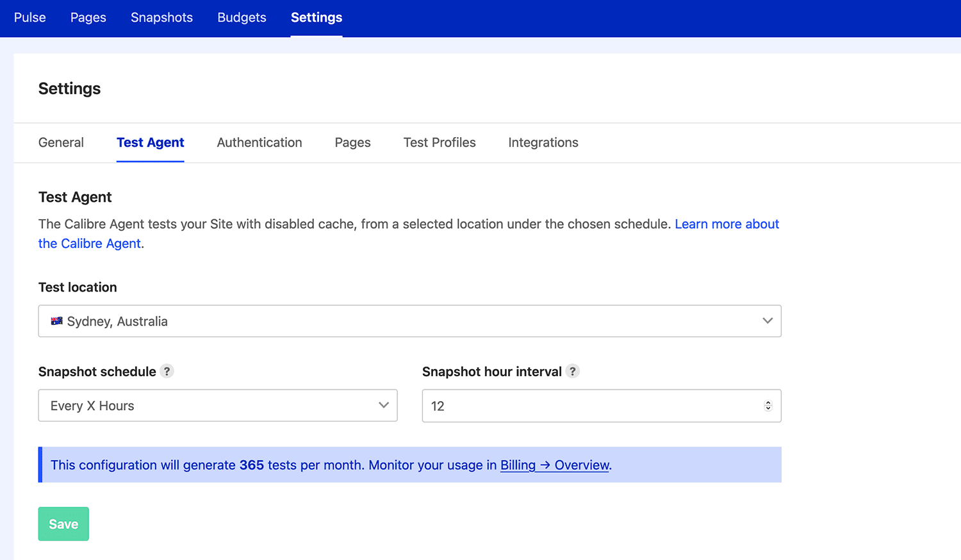Open Snapshots from the top navigation
Image resolution: width=961 pixels, height=560 pixels.
coord(161,17)
